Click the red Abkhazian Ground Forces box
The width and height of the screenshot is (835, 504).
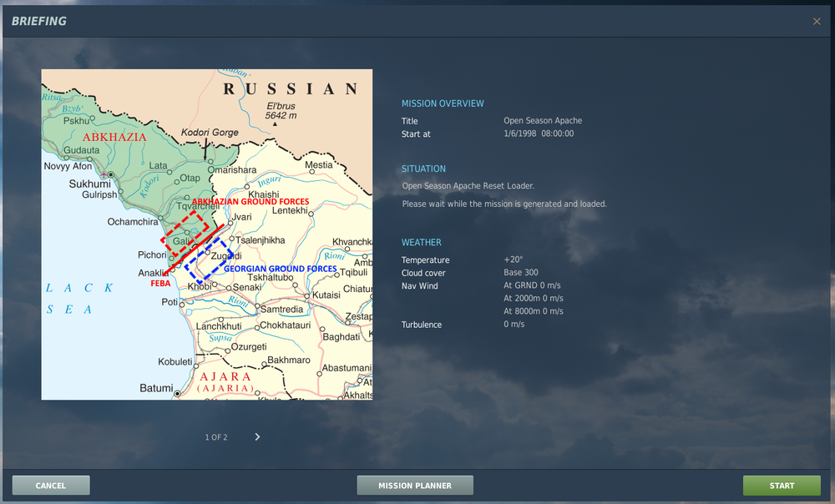[185, 233]
